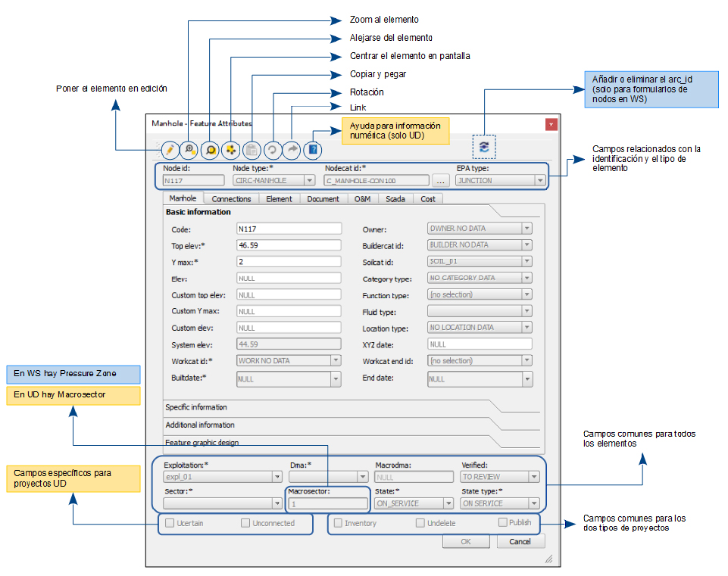Toggle the Publish checkbox
Image resolution: width=728 pixels, height=576 pixels.
pos(503,522)
